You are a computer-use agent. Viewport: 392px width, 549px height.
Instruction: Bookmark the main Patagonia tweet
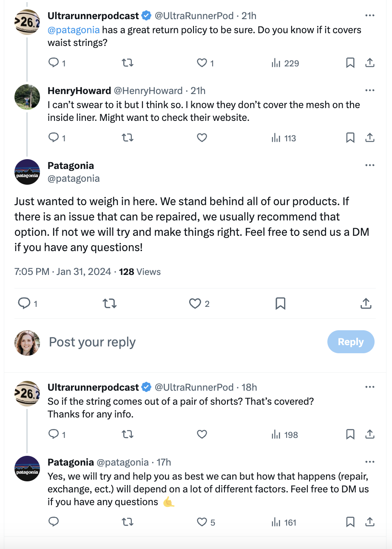[280, 303]
